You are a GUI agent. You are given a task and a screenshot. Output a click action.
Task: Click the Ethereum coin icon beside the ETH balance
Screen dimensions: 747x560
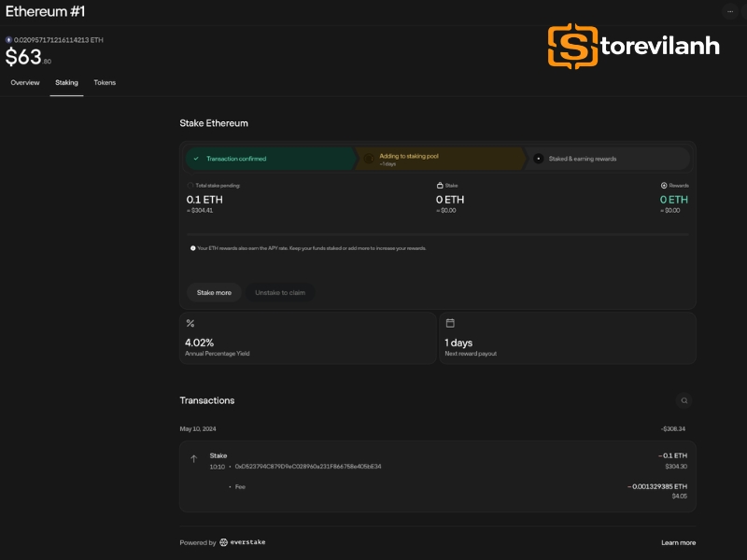click(x=8, y=40)
